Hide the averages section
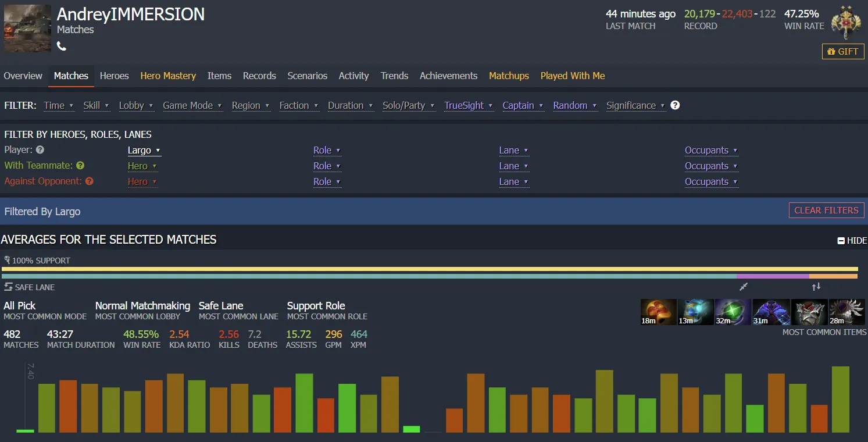868x442 pixels. (852, 241)
